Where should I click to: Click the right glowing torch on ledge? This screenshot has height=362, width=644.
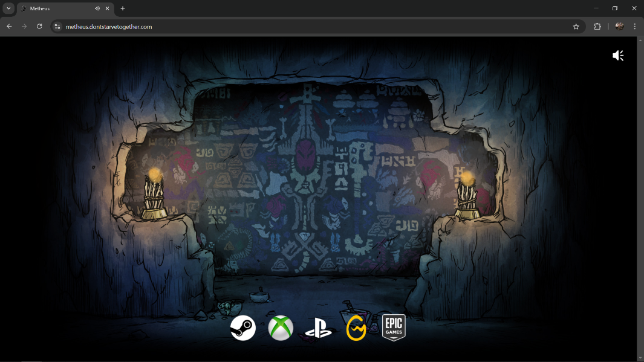pos(467,195)
